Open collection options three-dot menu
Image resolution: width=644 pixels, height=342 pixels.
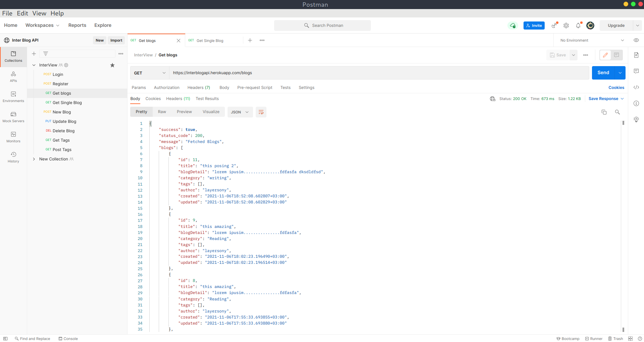pos(121,54)
